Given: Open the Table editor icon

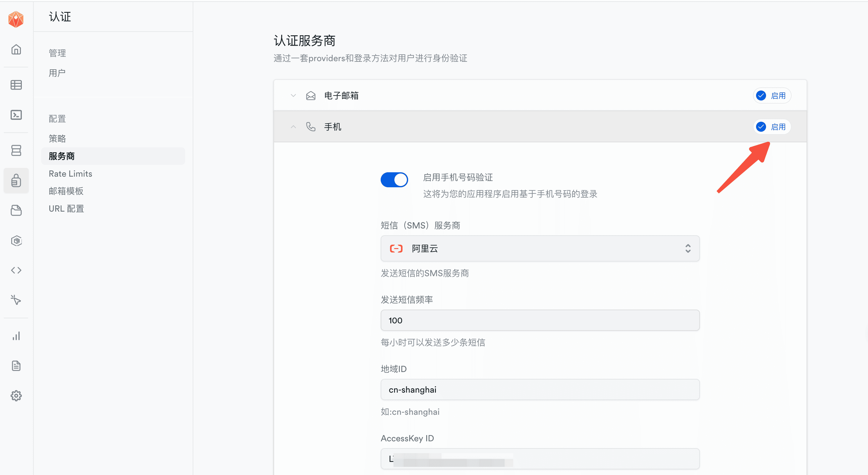Looking at the screenshot, I should pos(16,85).
